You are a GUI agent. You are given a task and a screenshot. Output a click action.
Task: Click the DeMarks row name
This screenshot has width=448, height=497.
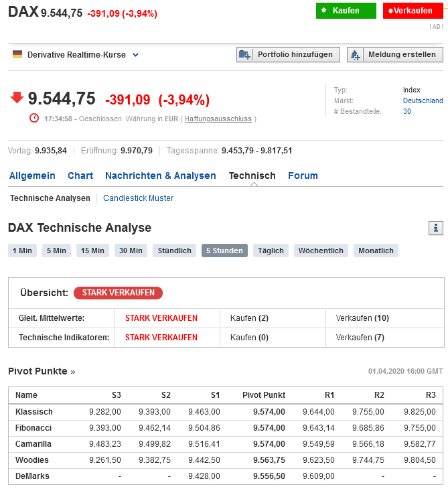(x=32, y=476)
